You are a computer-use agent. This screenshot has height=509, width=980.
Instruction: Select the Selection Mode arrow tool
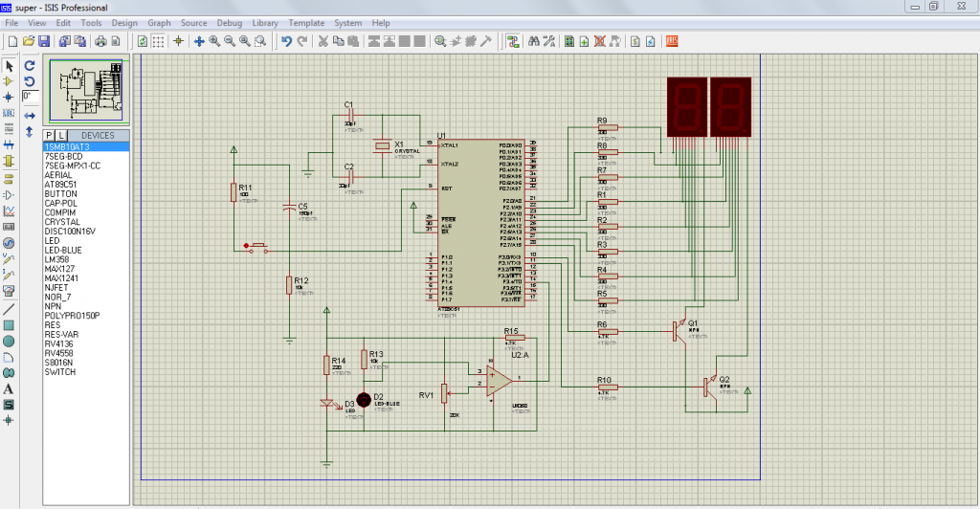click(9, 66)
